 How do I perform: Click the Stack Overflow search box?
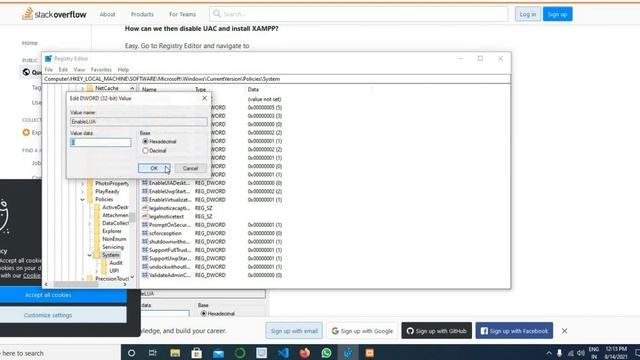tap(359, 14)
